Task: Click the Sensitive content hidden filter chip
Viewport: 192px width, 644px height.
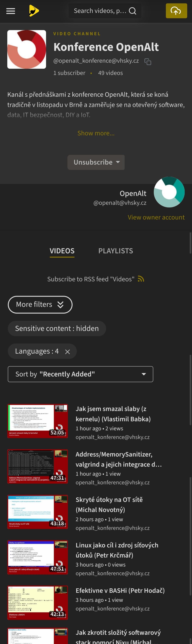Action: pos(57,329)
